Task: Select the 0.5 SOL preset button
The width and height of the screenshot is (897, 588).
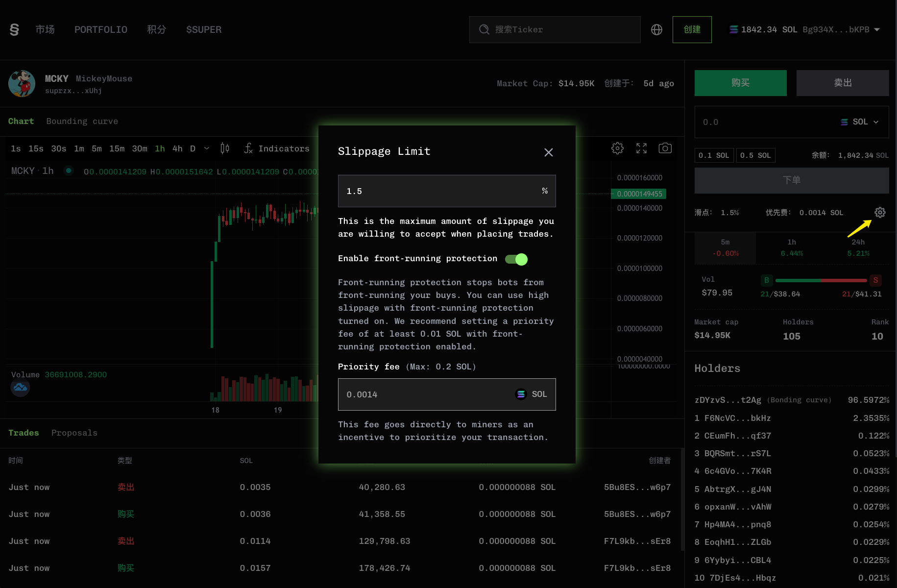Action: [x=755, y=155]
